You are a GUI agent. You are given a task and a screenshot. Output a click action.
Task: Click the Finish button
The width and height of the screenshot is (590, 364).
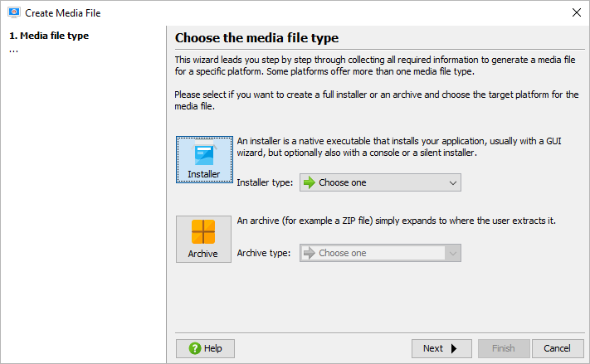point(503,348)
